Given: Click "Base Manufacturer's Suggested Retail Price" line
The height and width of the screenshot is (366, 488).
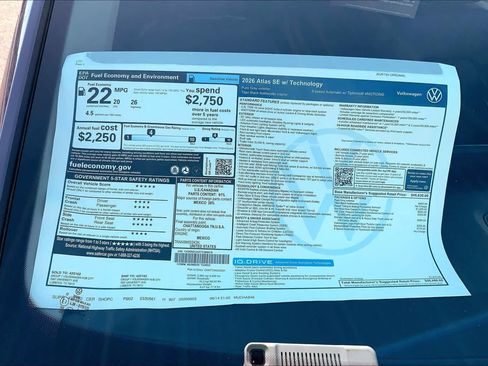Looking at the screenshot, I should pyautogui.click(x=381, y=193).
